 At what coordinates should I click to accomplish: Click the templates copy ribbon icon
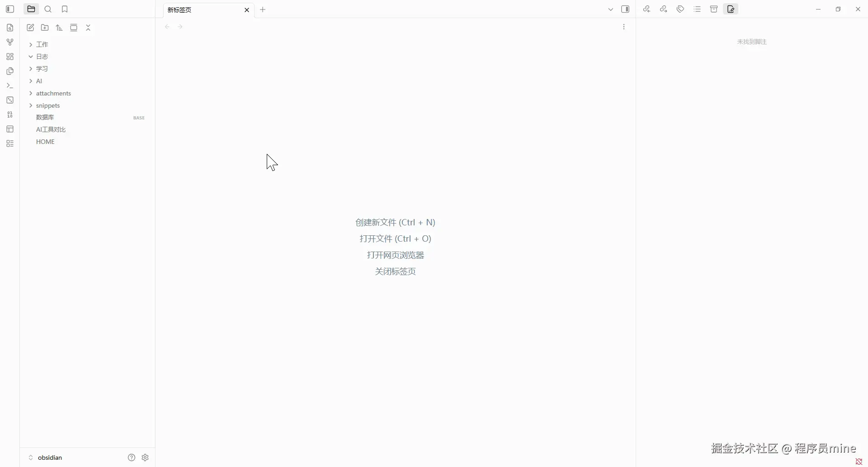coord(10,71)
